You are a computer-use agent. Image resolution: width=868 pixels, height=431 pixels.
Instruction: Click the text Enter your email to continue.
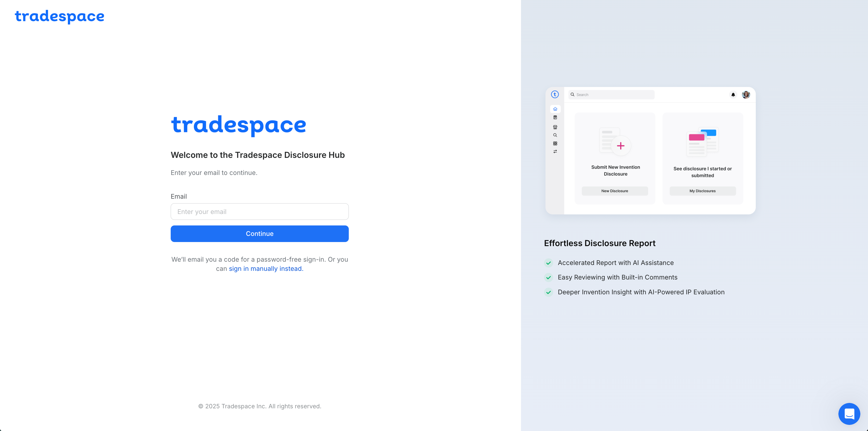[x=214, y=173]
